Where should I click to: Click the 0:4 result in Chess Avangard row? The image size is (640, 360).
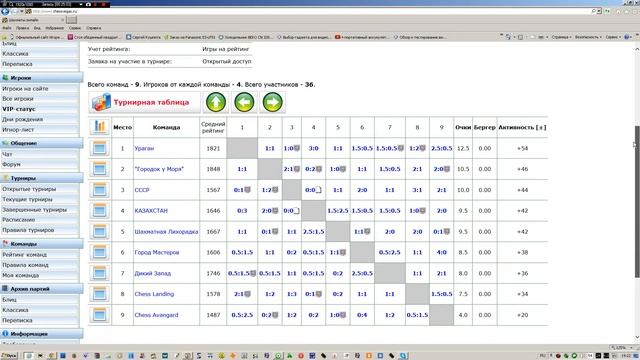(x=362, y=315)
